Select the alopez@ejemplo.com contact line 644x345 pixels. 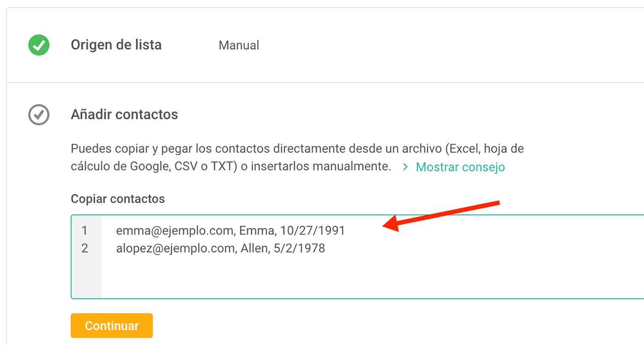pos(220,249)
